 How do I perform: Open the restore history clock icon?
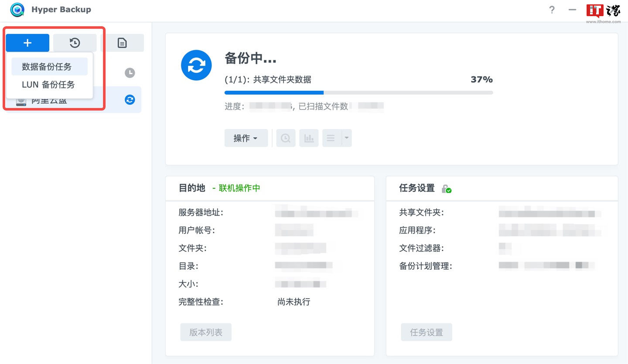point(75,43)
